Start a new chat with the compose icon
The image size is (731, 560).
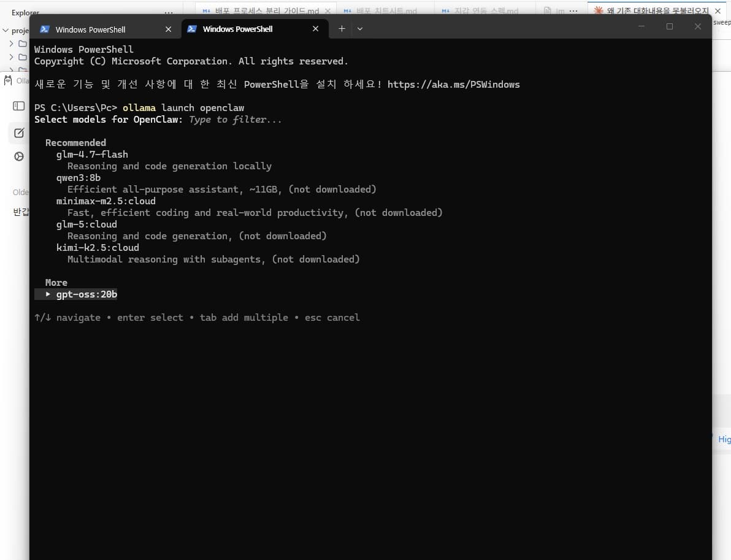coord(18,133)
